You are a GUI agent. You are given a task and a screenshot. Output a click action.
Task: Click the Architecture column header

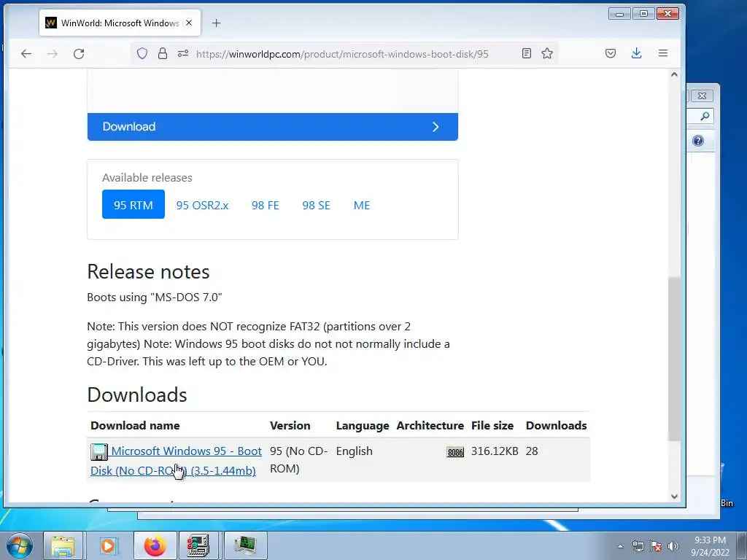[x=430, y=425]
